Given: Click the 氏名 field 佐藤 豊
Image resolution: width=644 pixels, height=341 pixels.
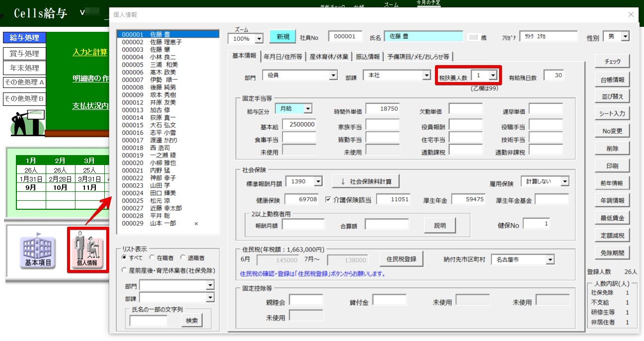Looking at the screenshot, I should pos(424,36).
